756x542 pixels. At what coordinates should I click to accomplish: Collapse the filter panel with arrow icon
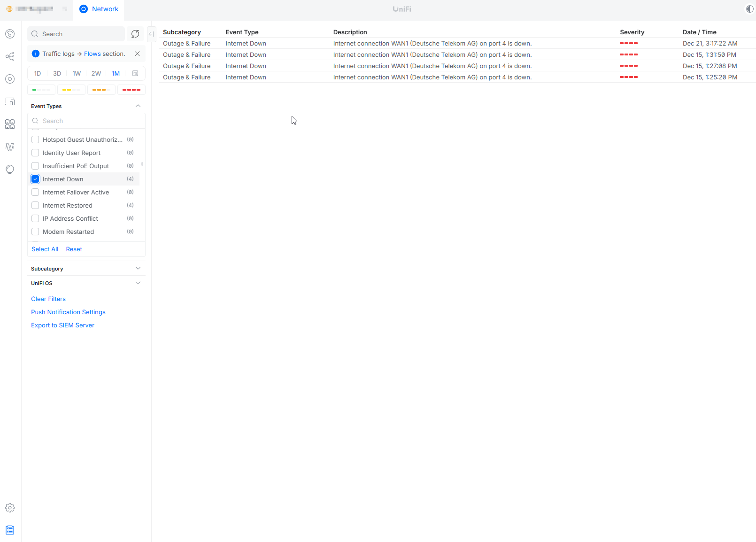[151, 34]
